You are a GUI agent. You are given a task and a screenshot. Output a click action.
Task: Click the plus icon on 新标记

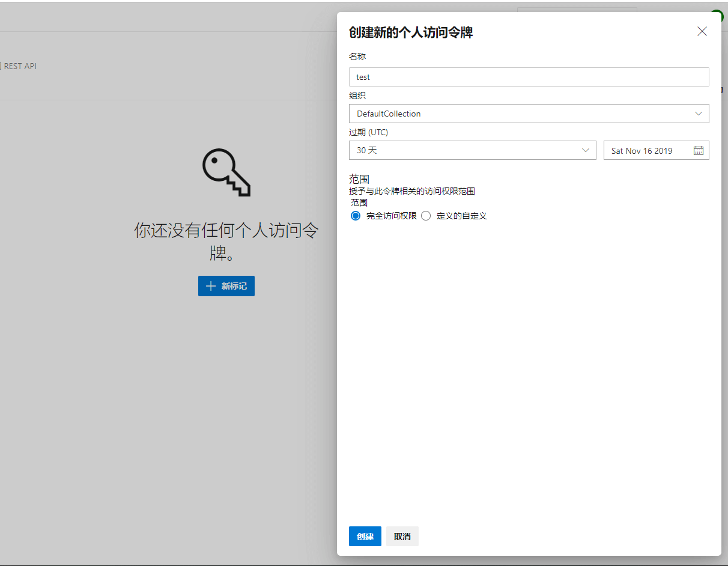click(x=211, y=286)
